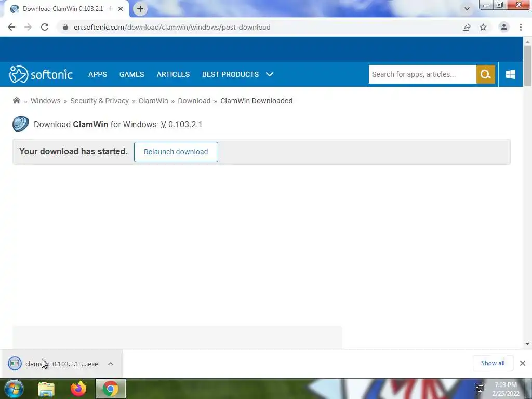Open the tab search chevron
This screenshot has height=399, width=532.
[467, 9]
